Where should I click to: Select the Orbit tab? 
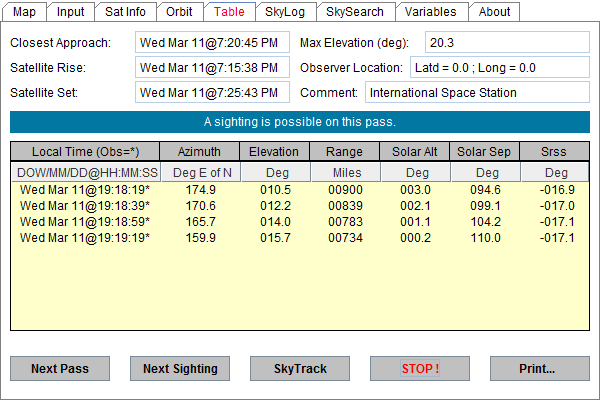pos(179,12)
